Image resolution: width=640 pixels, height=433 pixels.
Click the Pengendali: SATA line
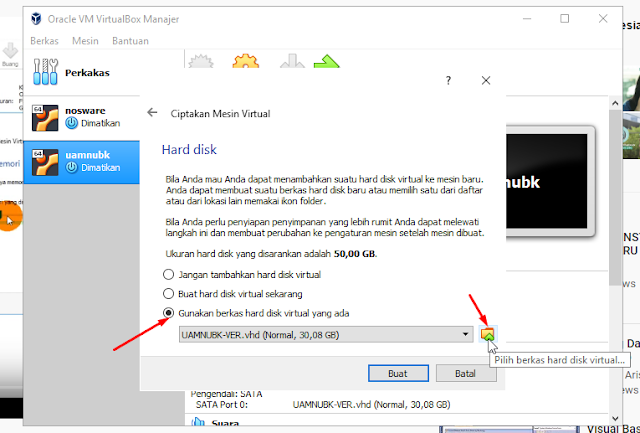coord(227,394)
